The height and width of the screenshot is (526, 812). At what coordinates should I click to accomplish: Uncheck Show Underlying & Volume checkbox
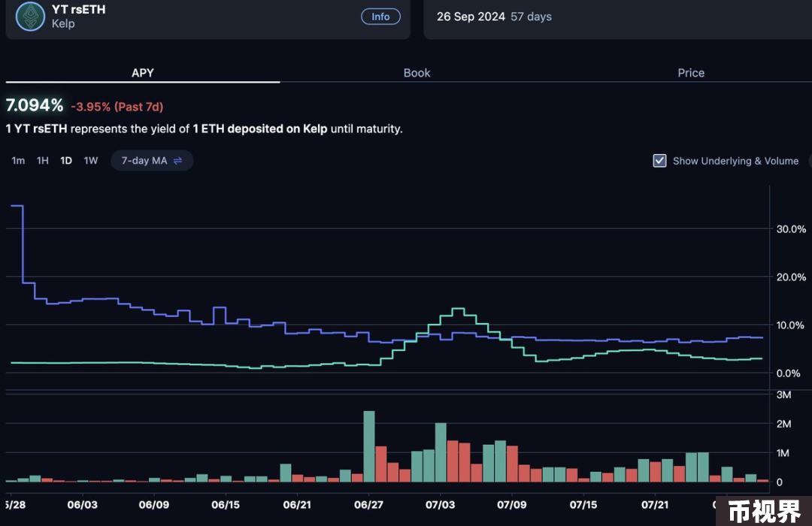[x=659, y=161]
